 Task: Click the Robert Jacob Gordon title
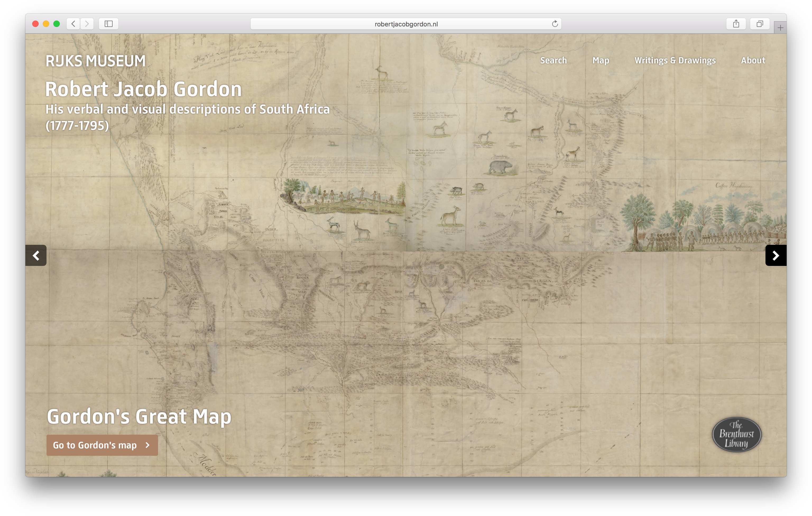point(144,89)
